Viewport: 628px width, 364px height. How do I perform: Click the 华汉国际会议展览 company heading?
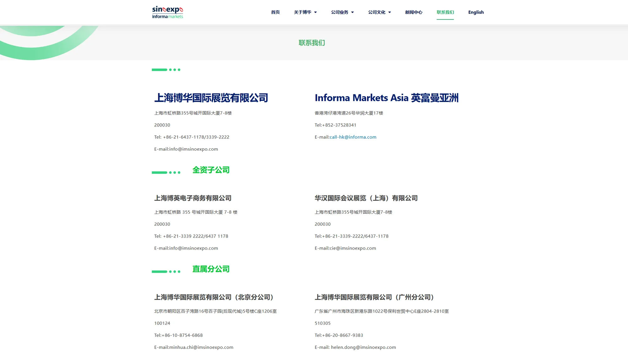click(x=366, y=198)
